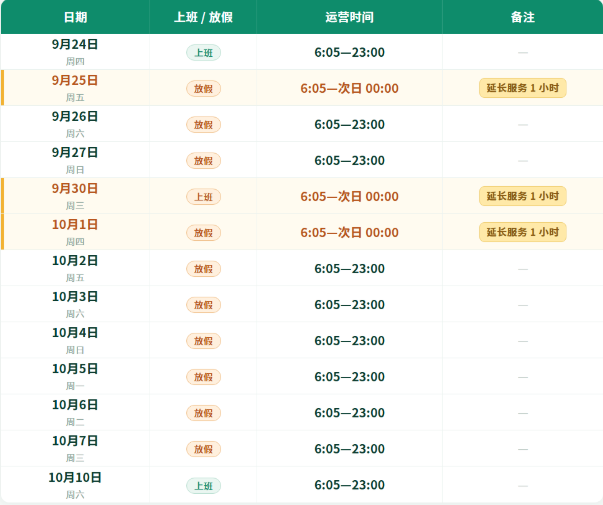The height and width of the screenshot is (505, 603).
Task: Select the 放假 badge for 10月7日
Action: (203, 449)
